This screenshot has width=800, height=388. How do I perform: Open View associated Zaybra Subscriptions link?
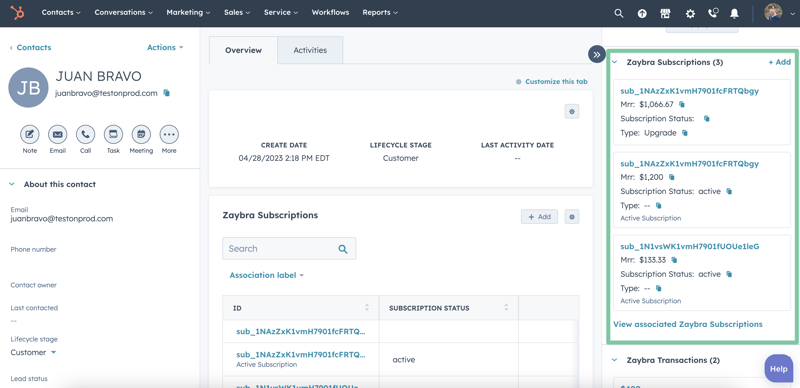(x=688, y=324)
